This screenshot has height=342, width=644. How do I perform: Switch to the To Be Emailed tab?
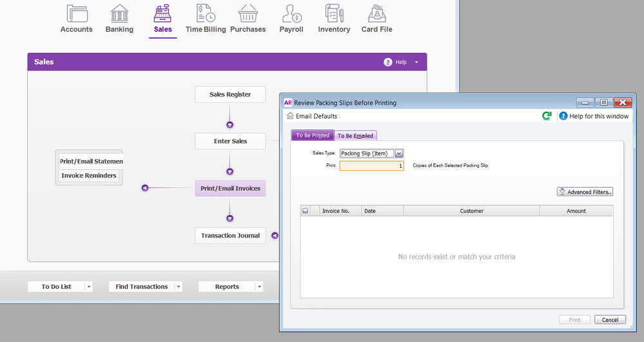coord(355,136)
